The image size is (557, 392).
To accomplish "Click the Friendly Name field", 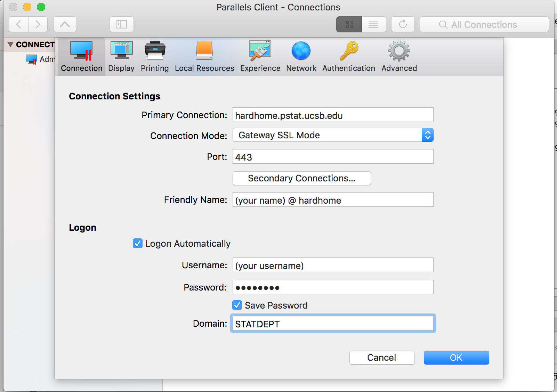I will pyautogui.click(x=333, y=199).
